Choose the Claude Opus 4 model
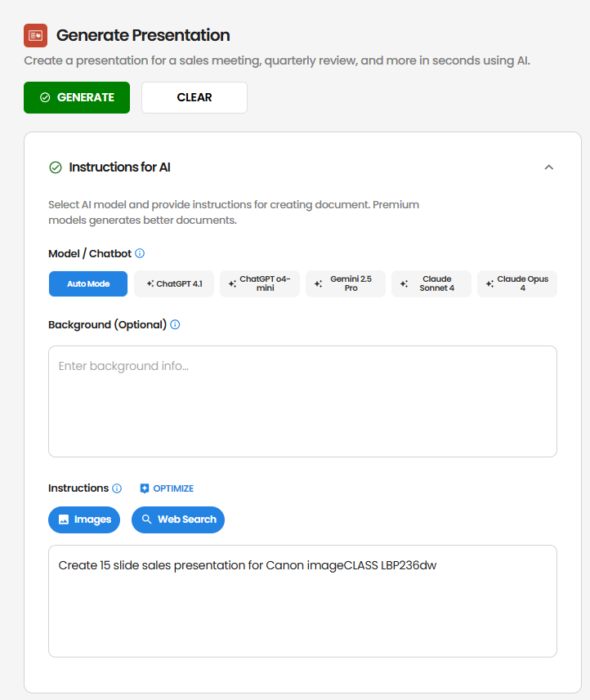Image resolution: width=590 pixels, height=700 pixels. tap(516, 283)
